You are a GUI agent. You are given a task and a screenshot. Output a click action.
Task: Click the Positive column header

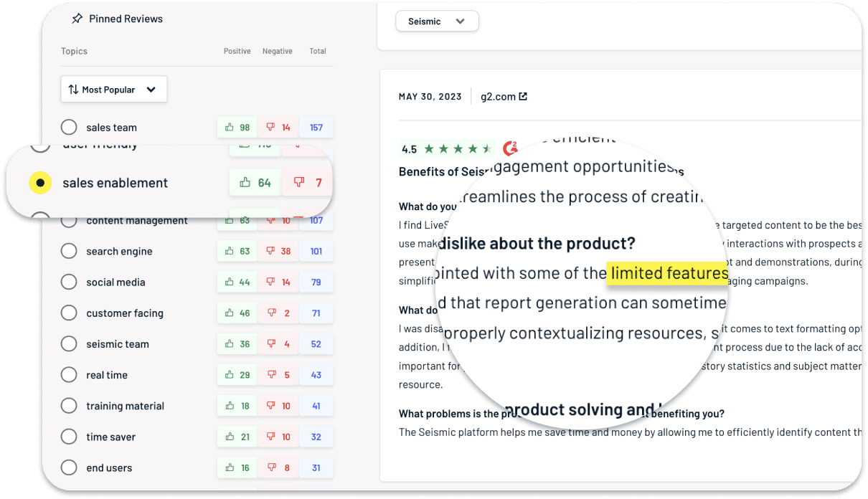point(237,51)
